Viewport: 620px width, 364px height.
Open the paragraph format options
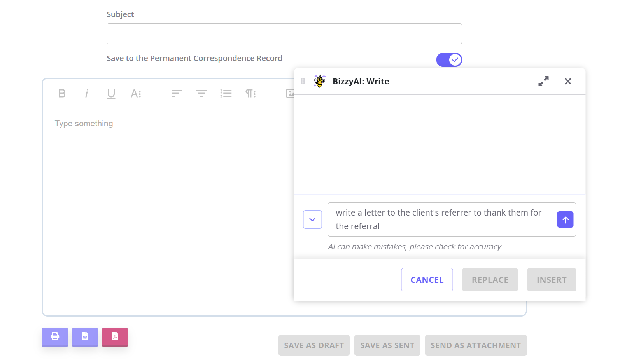[250, 93]
